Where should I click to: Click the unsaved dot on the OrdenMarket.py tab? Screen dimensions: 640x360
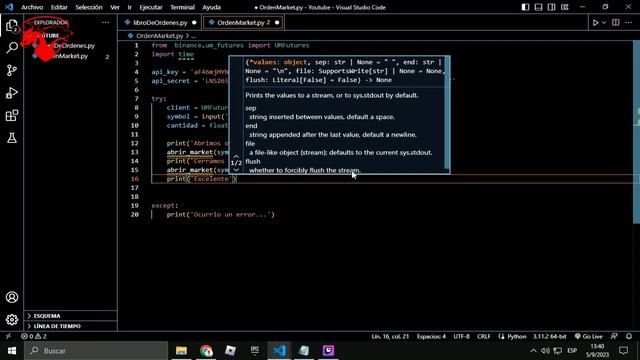(x=277, y=23)
